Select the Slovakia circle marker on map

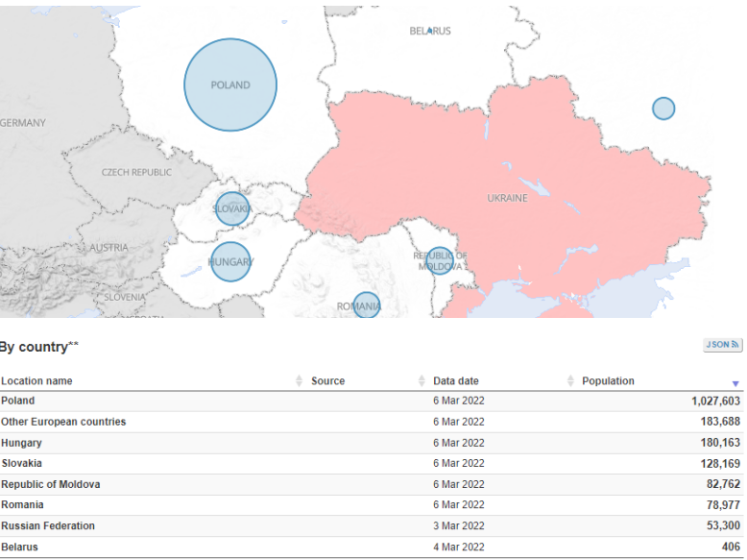(x=231, y=208)
